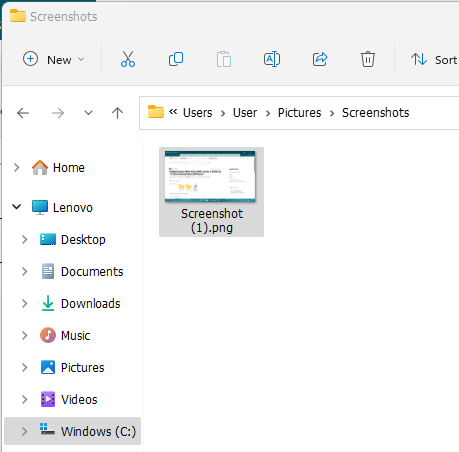Viewport: 459px width, 452px height.
Task: Open Desktop in navigation pane
Action: point(83,240)
